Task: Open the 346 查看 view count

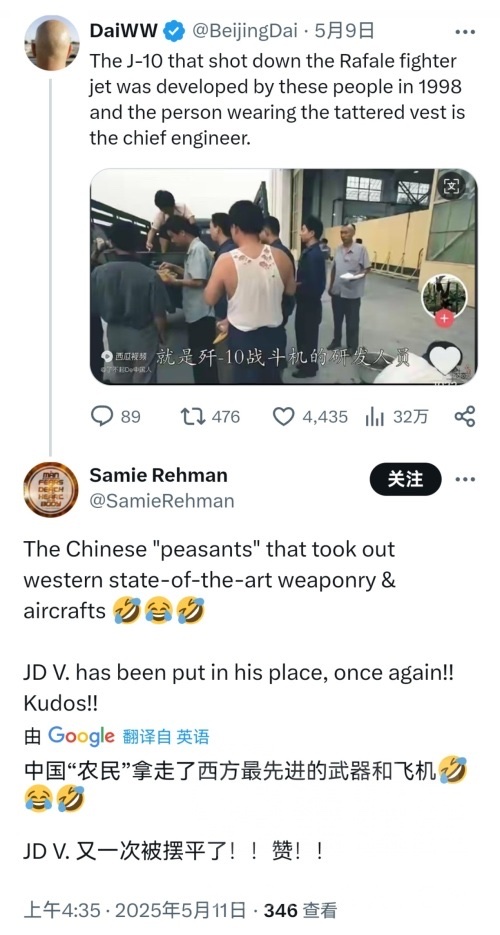Action: tap(300, 910)
